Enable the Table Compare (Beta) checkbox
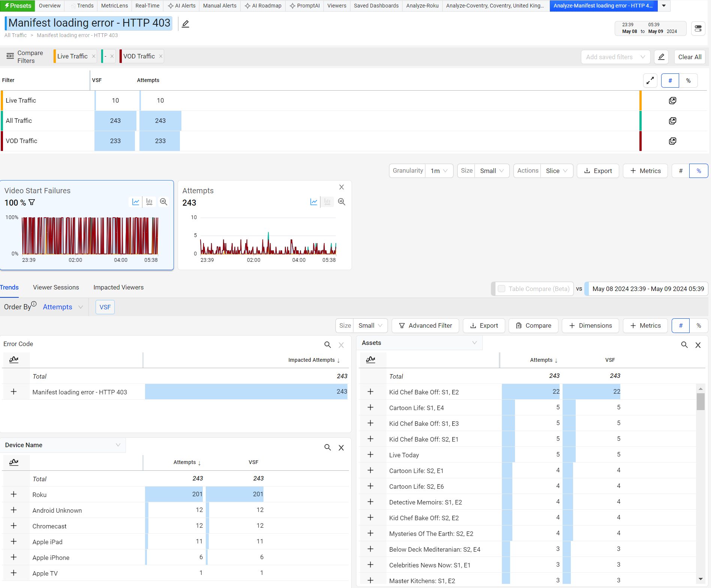This screenshot has height=588, width=711. point(501,289)
